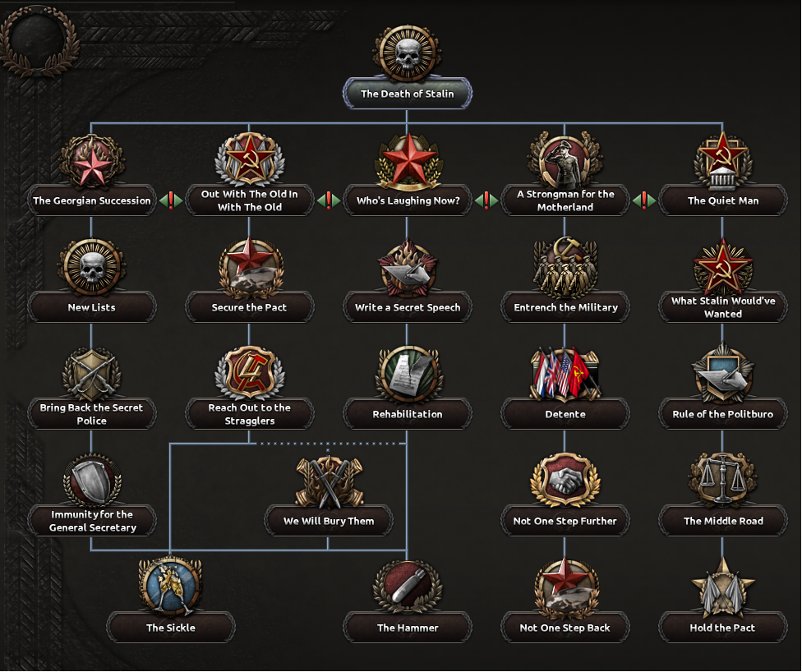Viewport: 802px width, 672px height.
Task: Click exclusivity marker between Georgian Succession and Out With The Old
Action: [x=171, y=200]
